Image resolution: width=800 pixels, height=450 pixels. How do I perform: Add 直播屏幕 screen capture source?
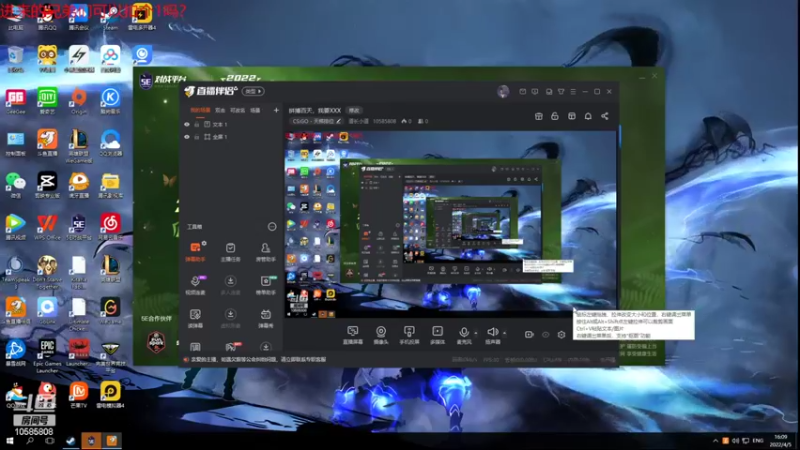coord(353,335)
